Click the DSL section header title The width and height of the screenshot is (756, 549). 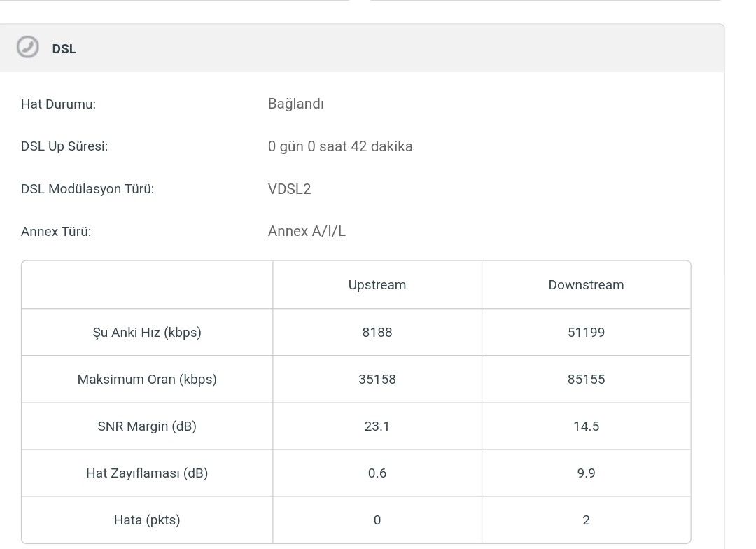click(x=64, y=49)
